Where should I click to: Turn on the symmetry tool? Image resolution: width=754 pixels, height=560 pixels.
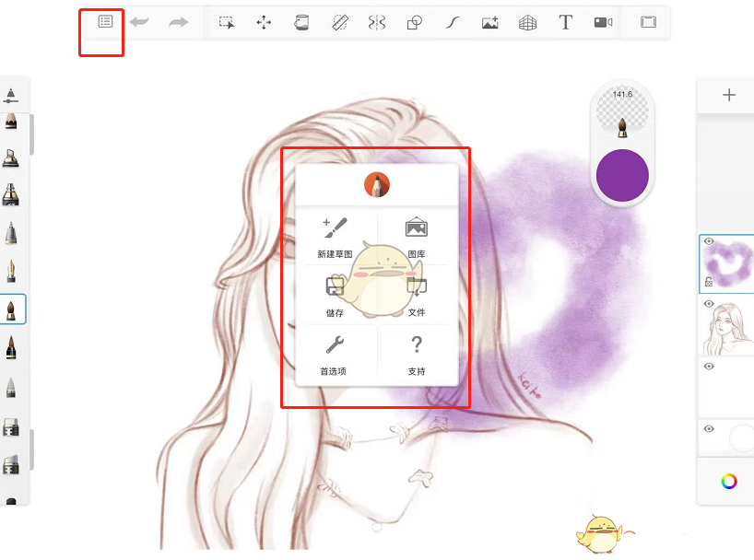(x=377, y=22)
